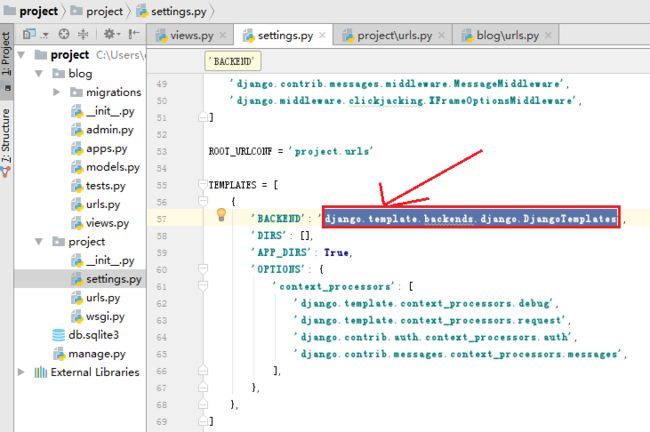Fold TEMPLATES list at line 55
650x432 pixels.
coord(203,185)
